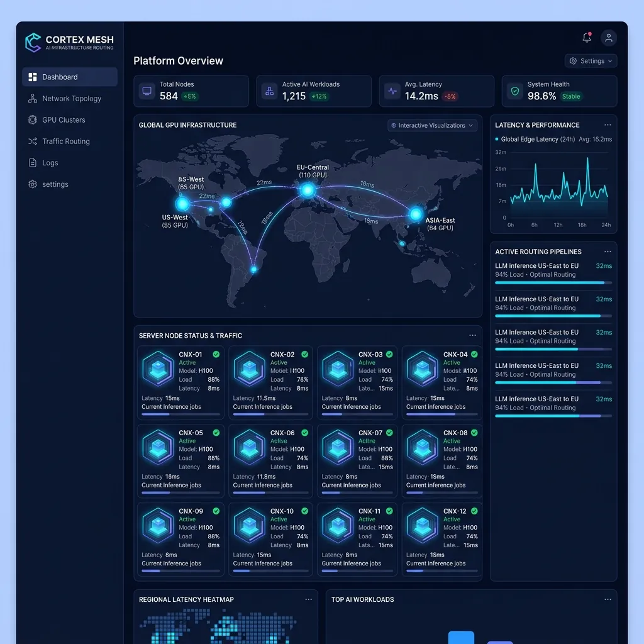Click the CNX-02 hexagon node icon
Screen dimensions: 644x644
pos(249,369)
